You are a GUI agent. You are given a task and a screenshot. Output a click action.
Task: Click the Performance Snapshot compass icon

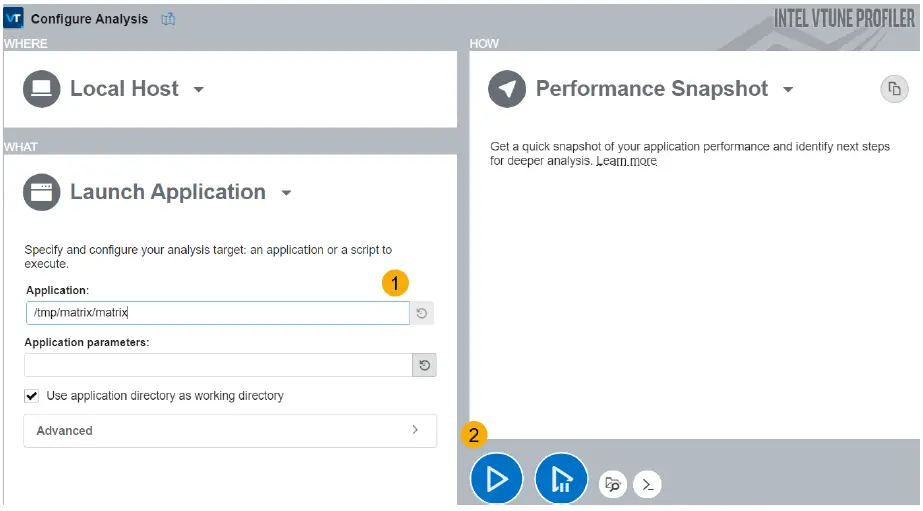tap(507, 89)
